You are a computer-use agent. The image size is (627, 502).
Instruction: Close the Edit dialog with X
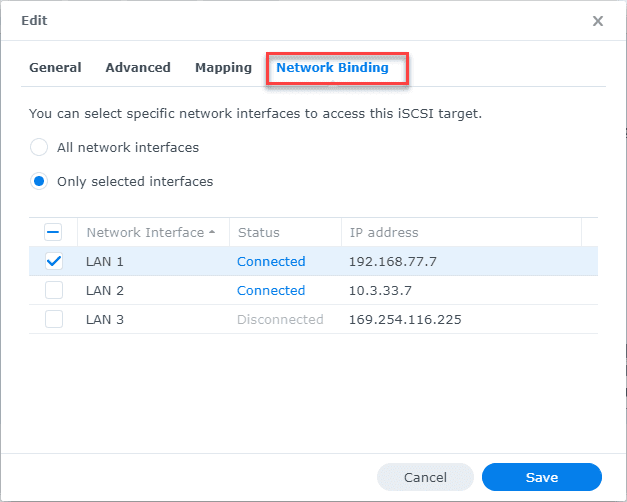point(598,21)
